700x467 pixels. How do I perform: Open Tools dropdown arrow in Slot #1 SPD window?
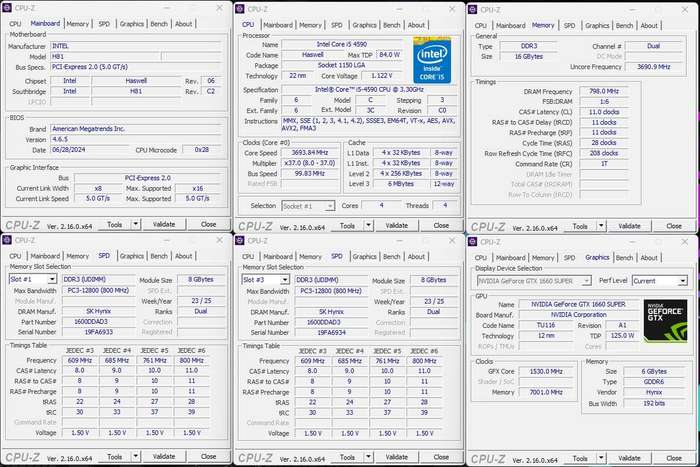click(x=135, y=456)
